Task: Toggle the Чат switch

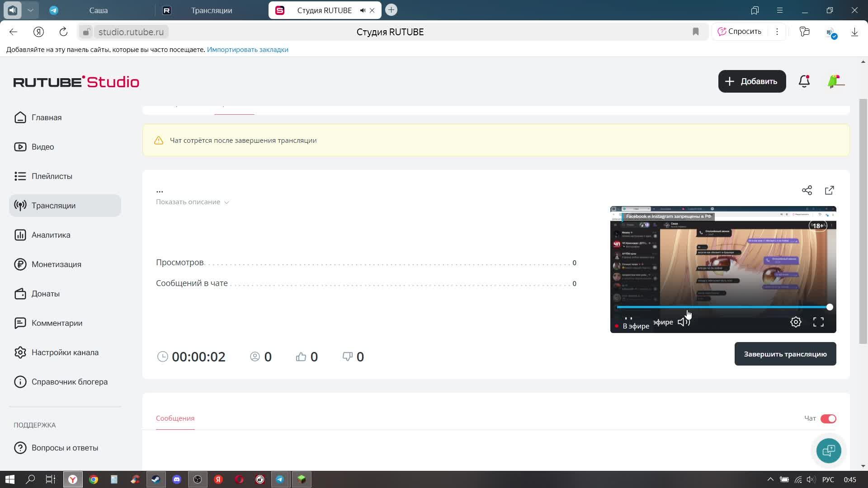Action: 828,419
